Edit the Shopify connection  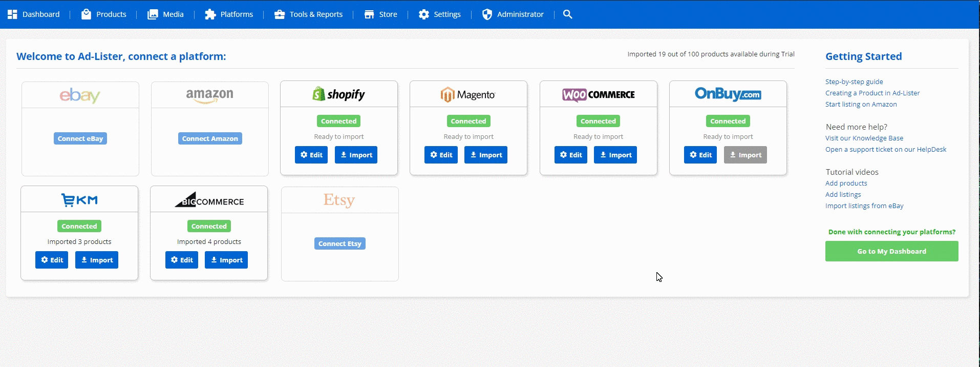click(311, 155)
